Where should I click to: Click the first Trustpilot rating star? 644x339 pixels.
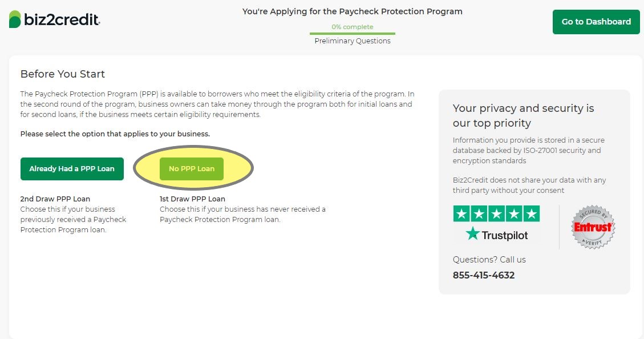tap(461, 214)
